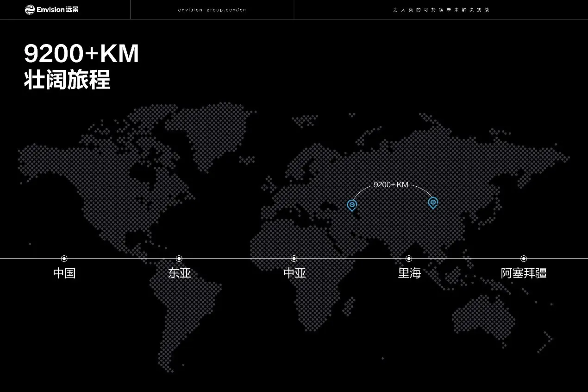Select the large 9200+KM heading
Viewport: 588px width, 392px height.
pyautogui.click(x=81, y=55)
